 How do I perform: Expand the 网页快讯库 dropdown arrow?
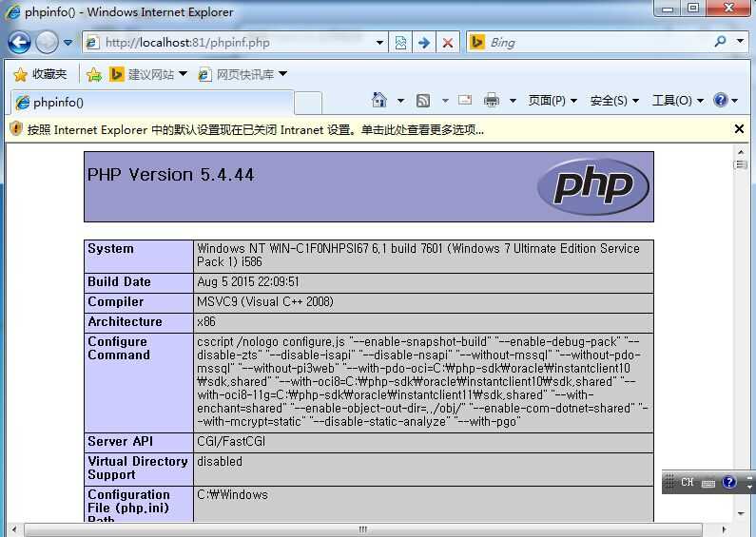(x=283, y=74)
